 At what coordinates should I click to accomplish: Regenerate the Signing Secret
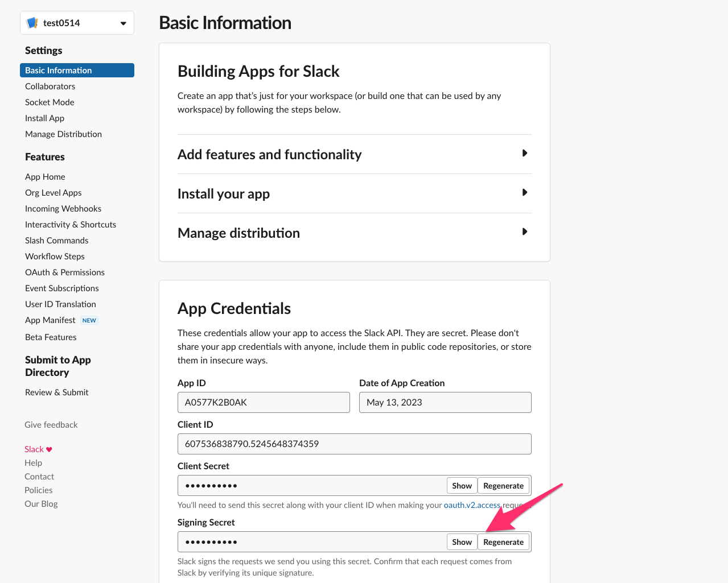click(503, 541)
